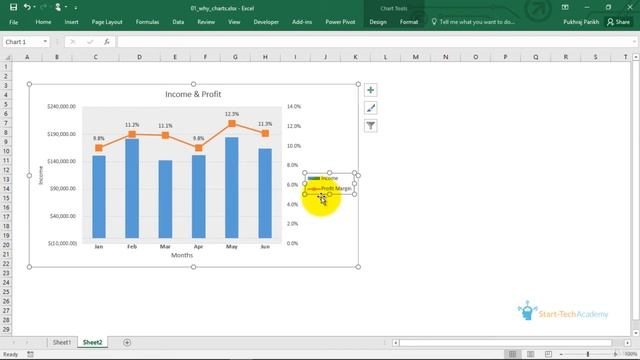Click the formula bar Cancel X icon
The height and width of the screenshot is (360, 640).
point(73,42)
